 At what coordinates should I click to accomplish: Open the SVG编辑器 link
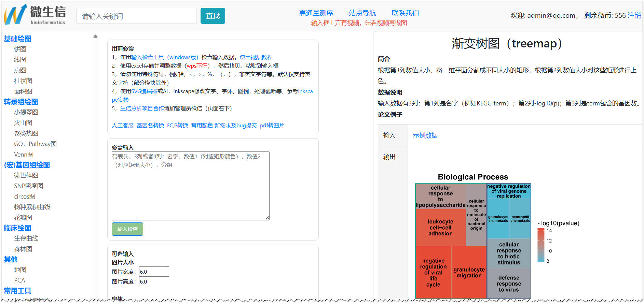144,91
